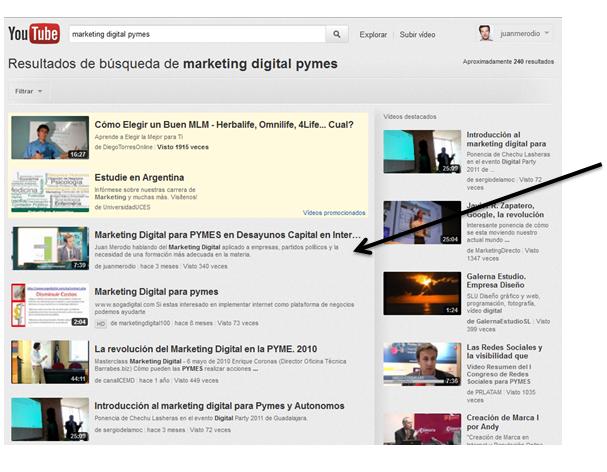Open the Filtrar dropdown
This screenshot has height=472, width=607.
[x=28, y=91]
